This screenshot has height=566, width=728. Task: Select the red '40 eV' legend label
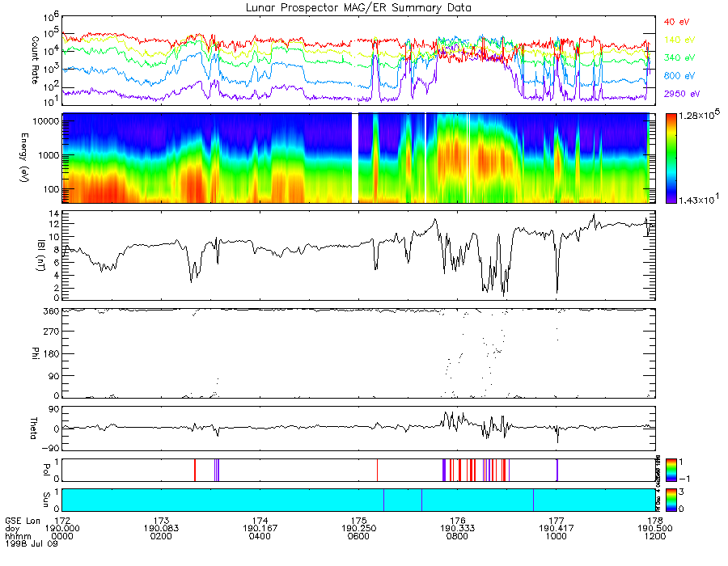point(676,22)
